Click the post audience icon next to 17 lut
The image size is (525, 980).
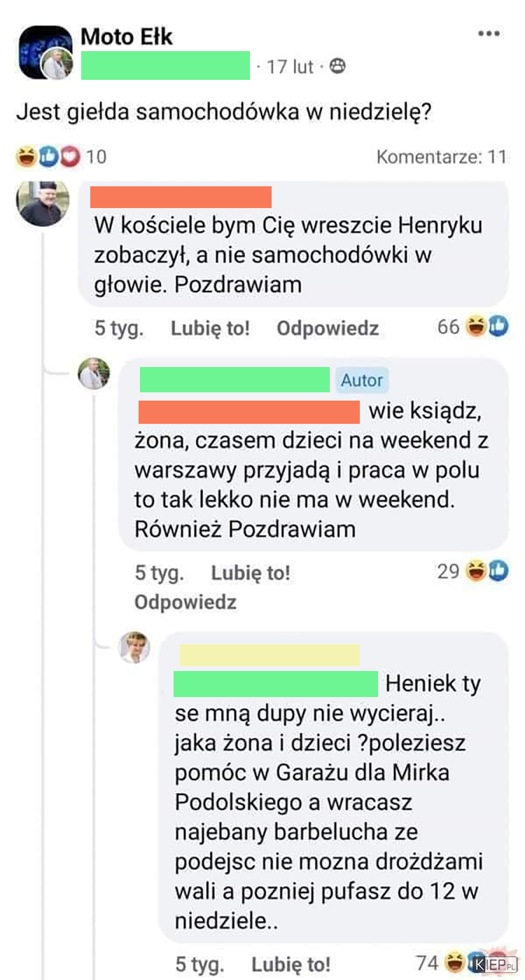[x=337, y=67]
